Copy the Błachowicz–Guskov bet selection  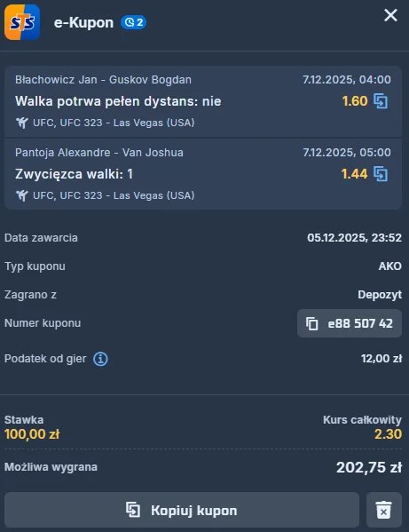point(381,101)
